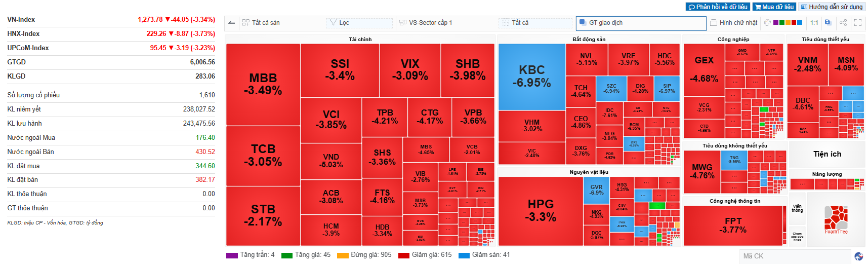
Task: Select the purple color swatch in toolbar
Action: click(776, 22)
